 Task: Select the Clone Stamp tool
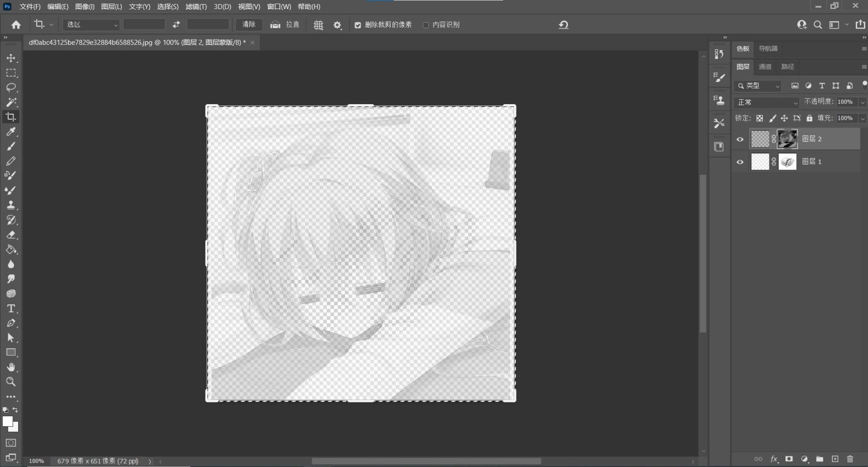click(x=11, y=205)
